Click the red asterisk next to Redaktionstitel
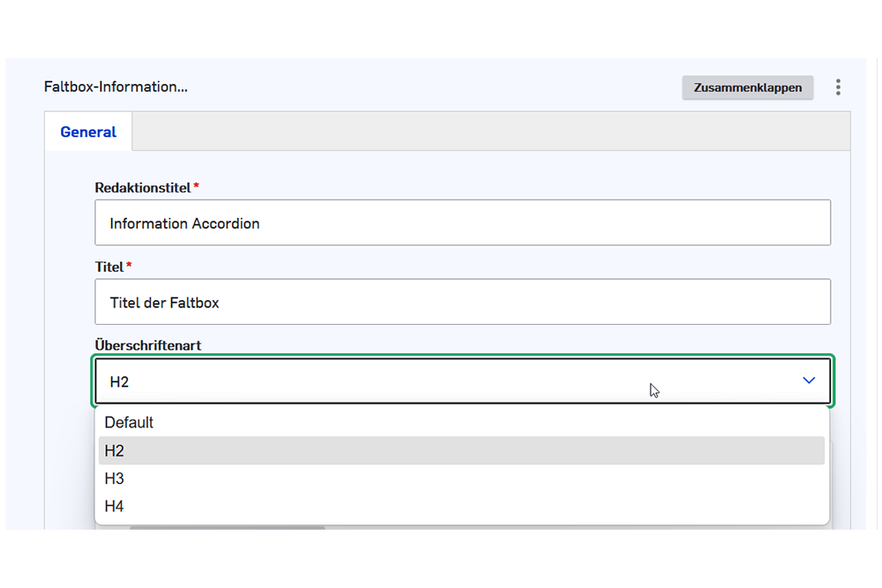The height and width of the screenshot is (588, 882). tap(196, 187)
